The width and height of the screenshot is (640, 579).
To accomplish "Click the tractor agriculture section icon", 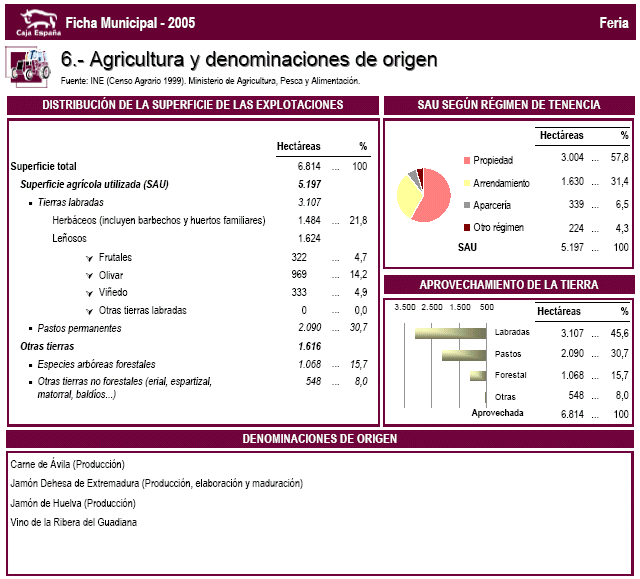I will (28, 67).
